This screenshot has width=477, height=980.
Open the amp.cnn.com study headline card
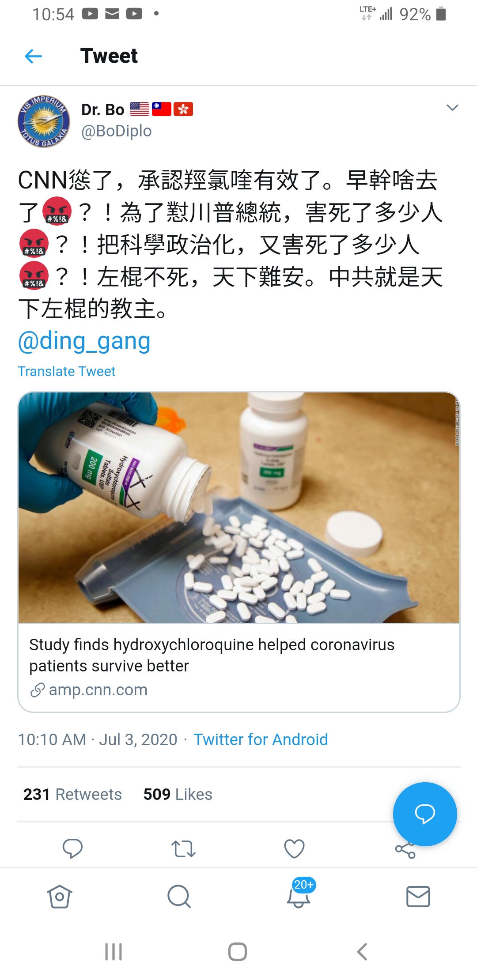(x=239, y=667)
